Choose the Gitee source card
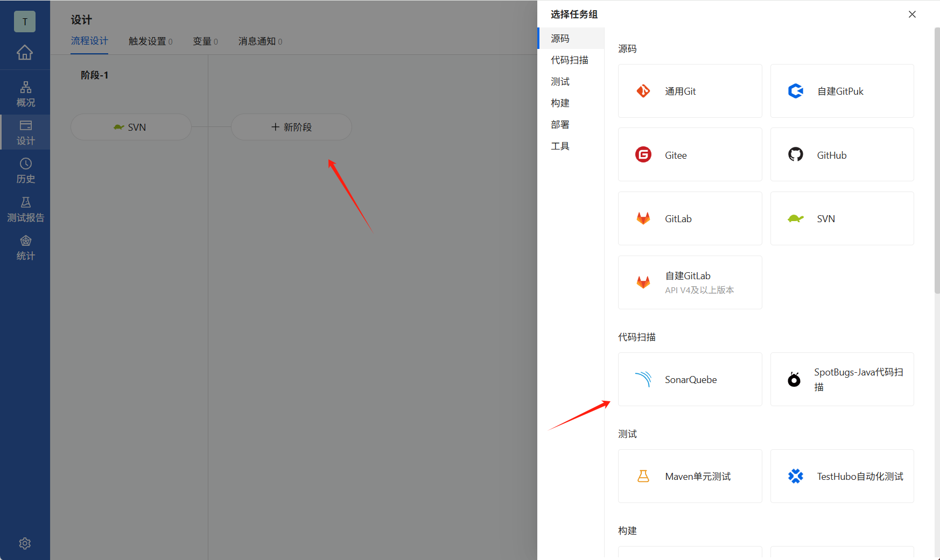Image resolution: width=940 pixels, height=560 pixels. (x=690, y=155)
